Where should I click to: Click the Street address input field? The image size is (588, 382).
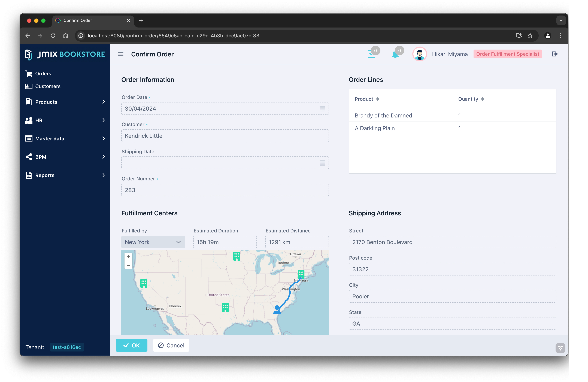[452, 242]
